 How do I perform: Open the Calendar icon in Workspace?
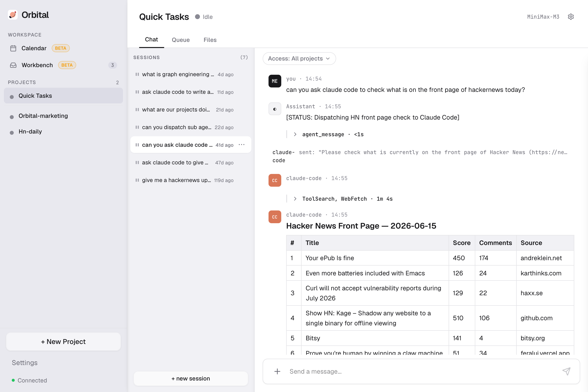pyautogui.click(x=13, y=48)
